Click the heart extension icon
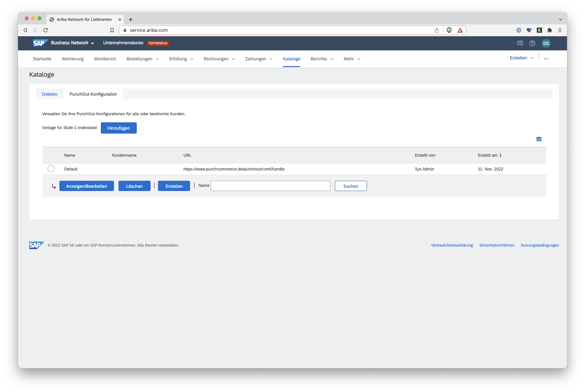 [x=529, y=30]
